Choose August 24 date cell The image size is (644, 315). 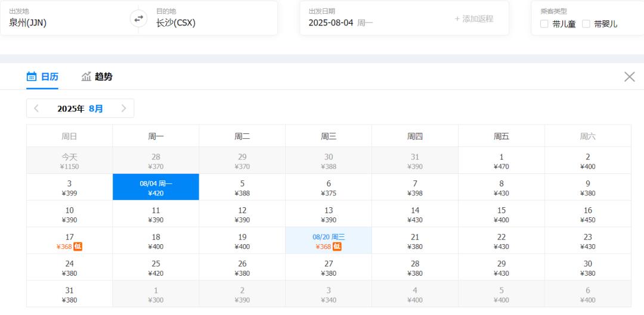[69, 267]
